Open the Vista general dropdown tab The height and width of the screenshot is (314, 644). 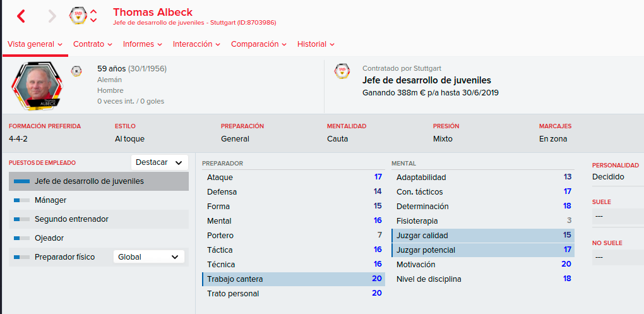pyautogui.click(x=35, y=44)
